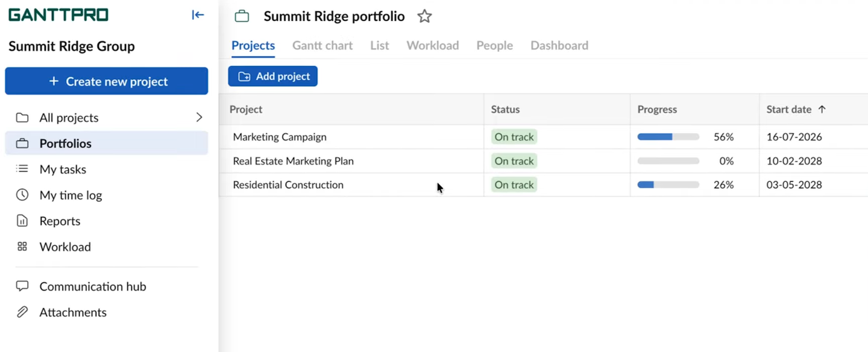Expand the All projects chevron
The image size is (868, 352).
coord(199,118)
